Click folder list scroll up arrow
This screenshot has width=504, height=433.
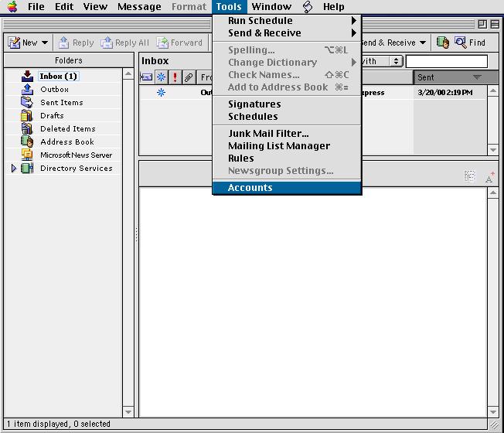point(128,74)
